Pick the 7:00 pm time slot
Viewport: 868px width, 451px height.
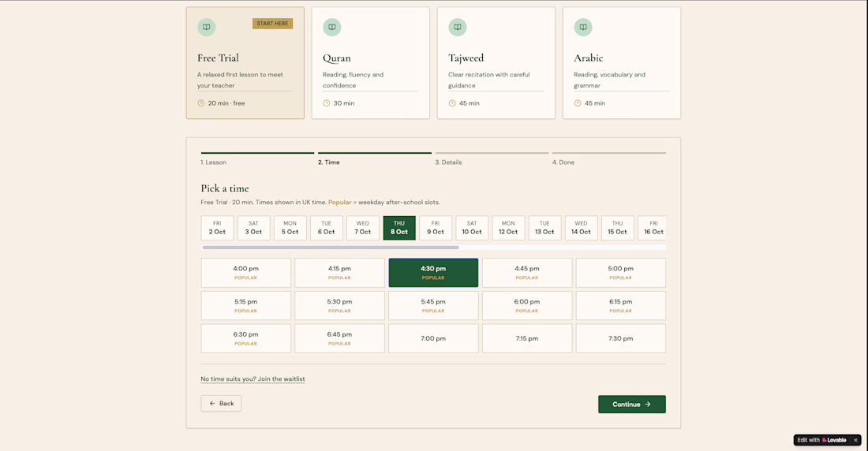[433, 338]
